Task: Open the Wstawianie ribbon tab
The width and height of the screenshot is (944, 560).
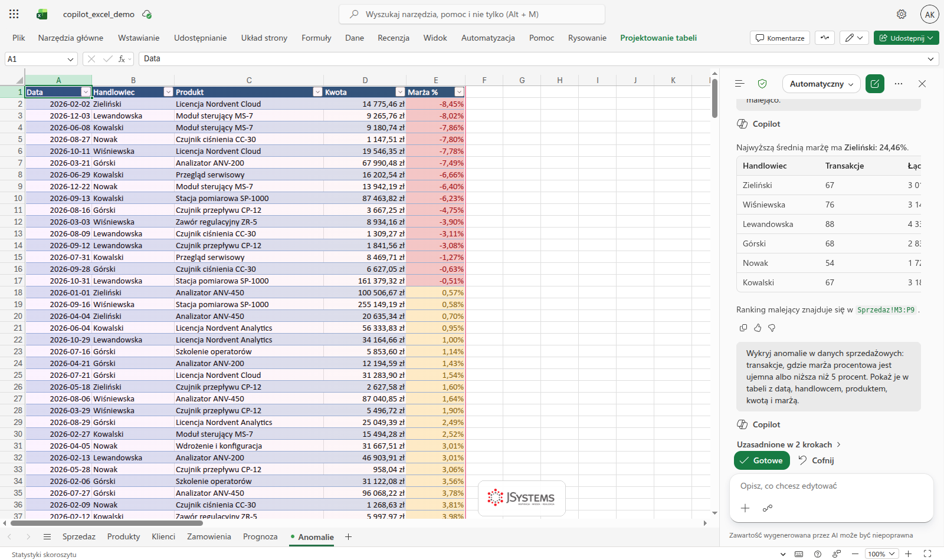Action: click(139, 38)
